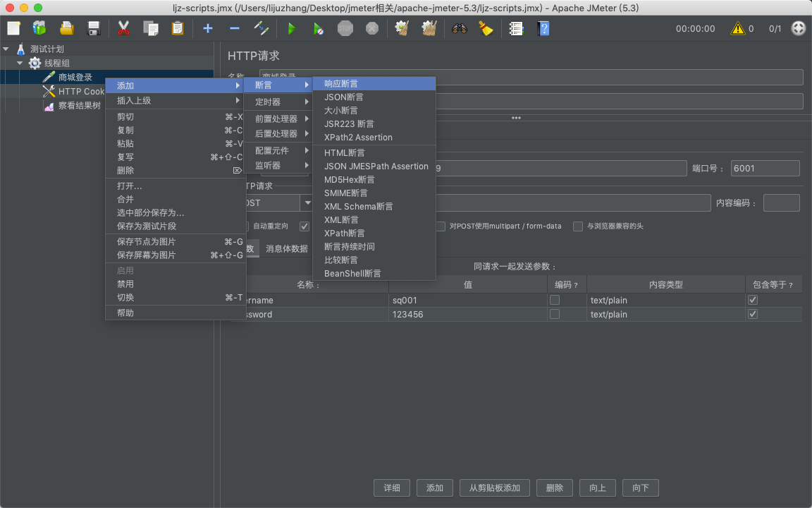812x508 pixels.
Task: Open the HTTP method dropdown arrow
Action: [x=307, y=202]
